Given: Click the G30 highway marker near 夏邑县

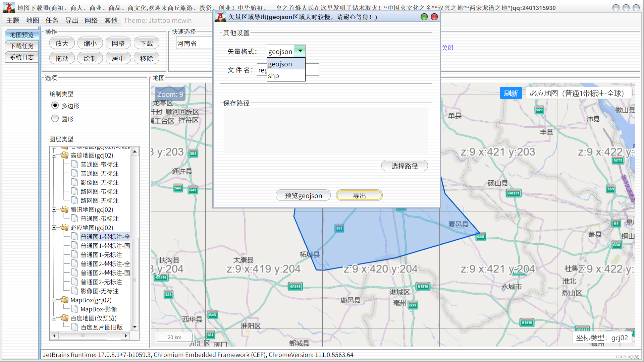Looking at the screenshot, I should pos(480,237).
